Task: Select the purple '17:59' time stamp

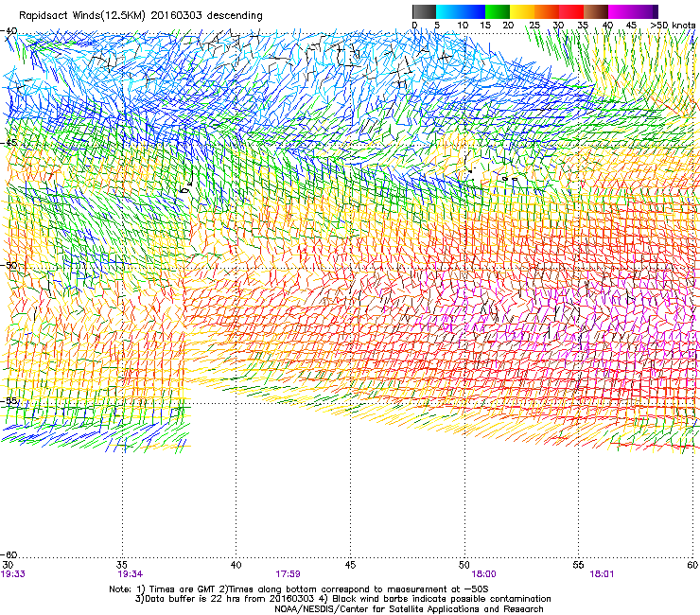Action: (x=288, y=574)
